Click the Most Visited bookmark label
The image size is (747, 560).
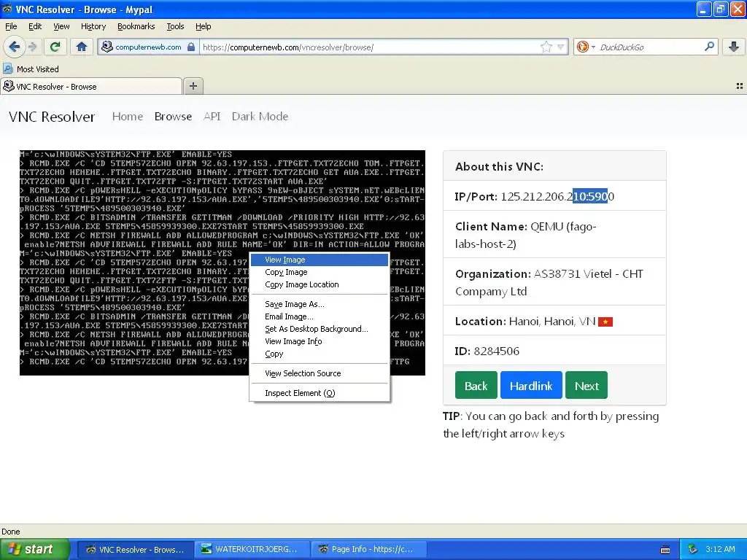pos(38,69)
